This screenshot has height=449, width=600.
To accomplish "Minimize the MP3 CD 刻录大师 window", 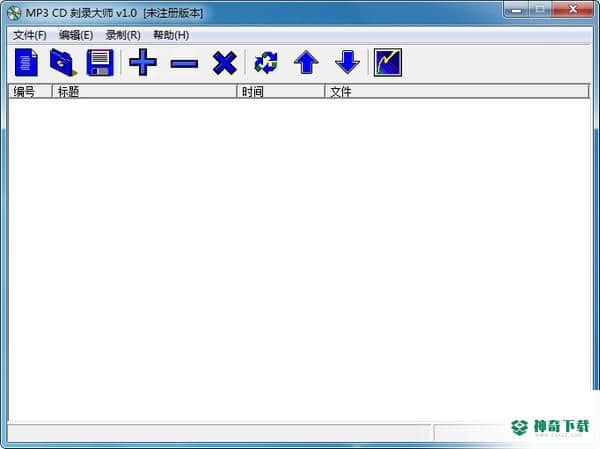I will pyautogui.click(x=517, y=10).
